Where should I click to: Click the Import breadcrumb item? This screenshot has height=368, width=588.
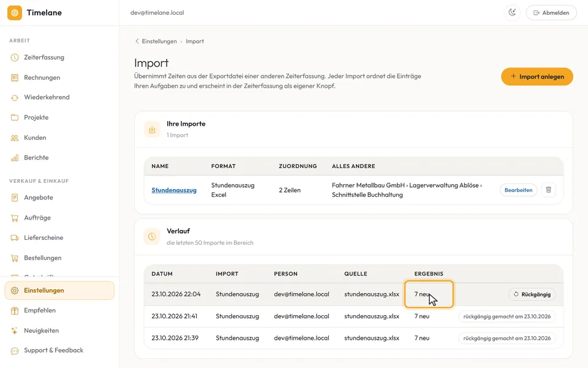pyautogui.click(x=195, y=41)
